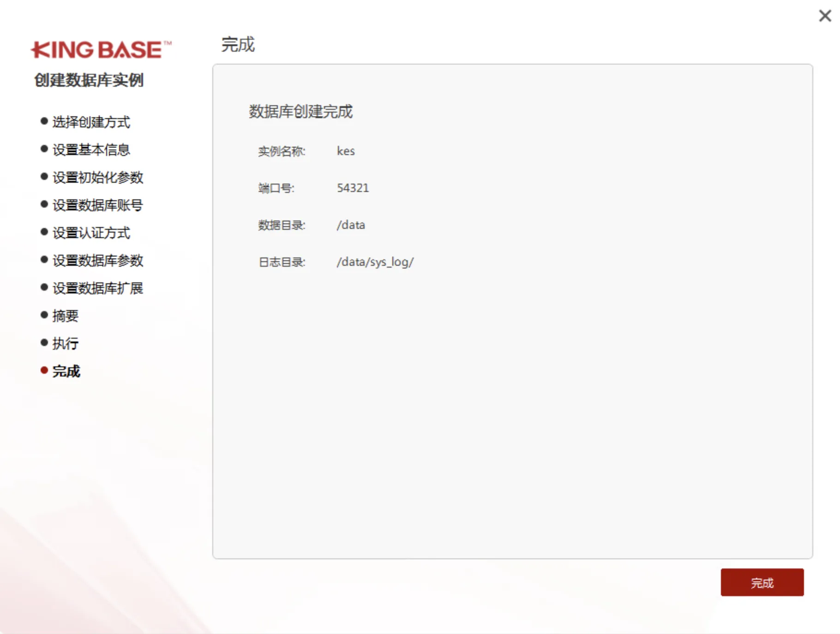The image size is (840, 634).
Task: Select the bullet icon beside 完成 step
Action: (x=43, y=371)
